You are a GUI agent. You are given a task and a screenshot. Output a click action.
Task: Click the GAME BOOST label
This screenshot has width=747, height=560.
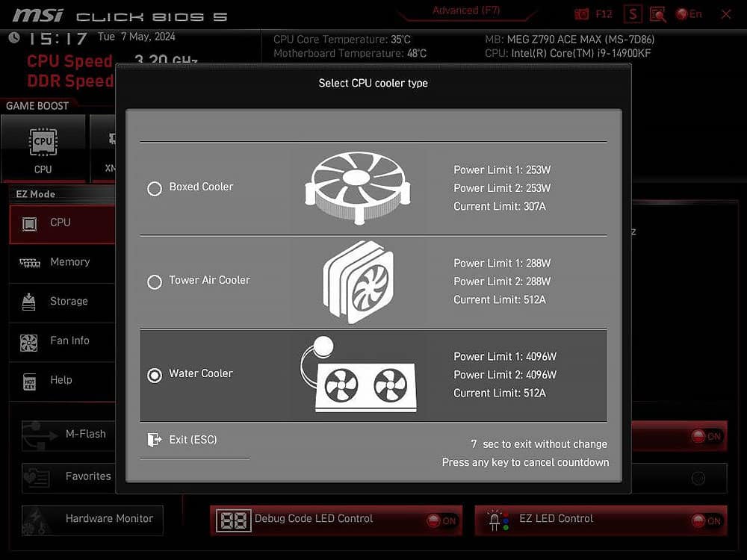[37, 106]
